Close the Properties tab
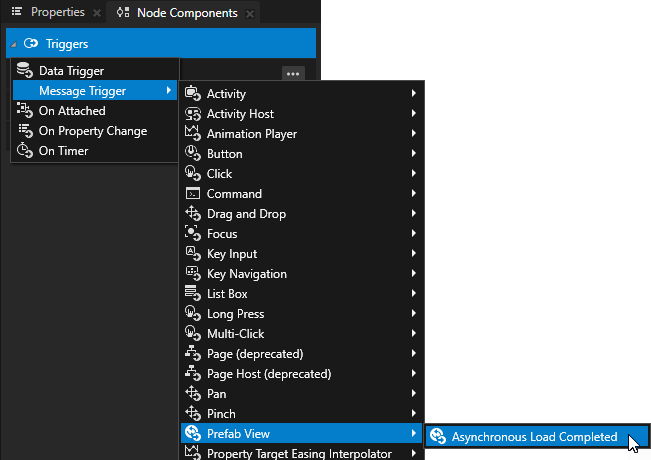Viewport: 651px width, 460px height. point(97,14)
